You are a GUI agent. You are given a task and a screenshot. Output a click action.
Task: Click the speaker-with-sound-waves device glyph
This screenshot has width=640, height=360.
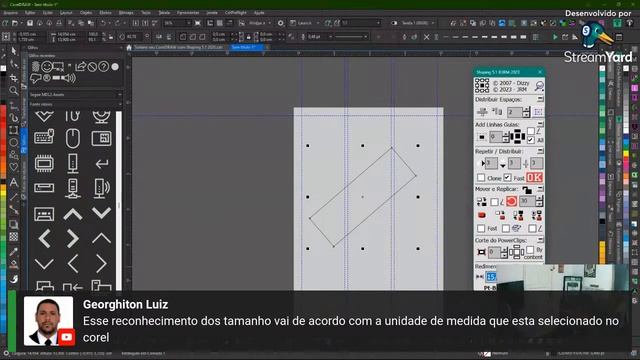102,188
